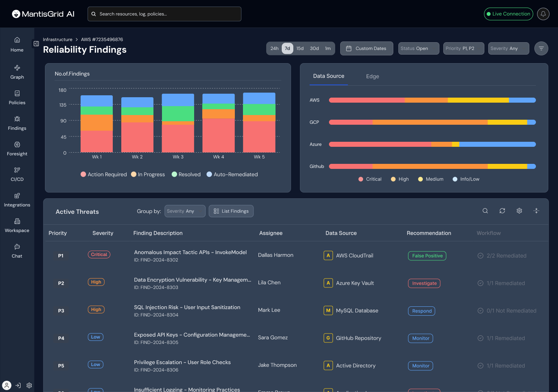The height and width of the screenshot is (392, 558).
Task: Select the 24h time range
Action: click(274, 48)
